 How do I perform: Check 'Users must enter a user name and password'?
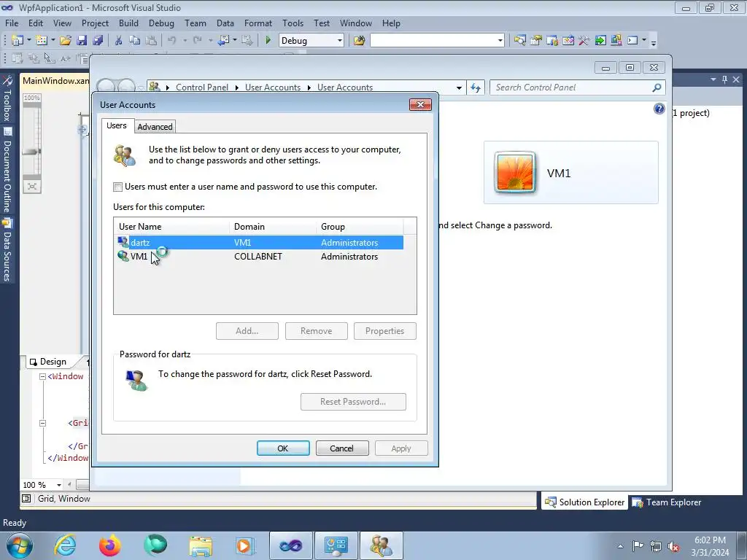pos(117,187)
